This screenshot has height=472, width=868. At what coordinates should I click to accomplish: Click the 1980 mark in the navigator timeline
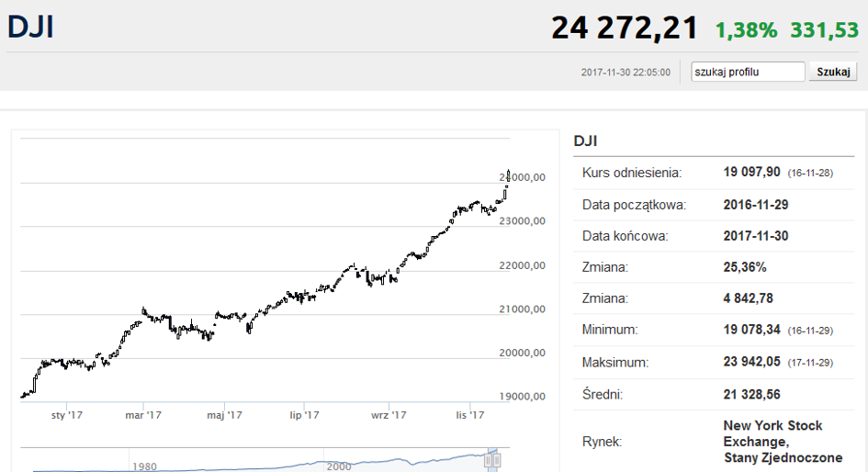click(x=144, y=466)
